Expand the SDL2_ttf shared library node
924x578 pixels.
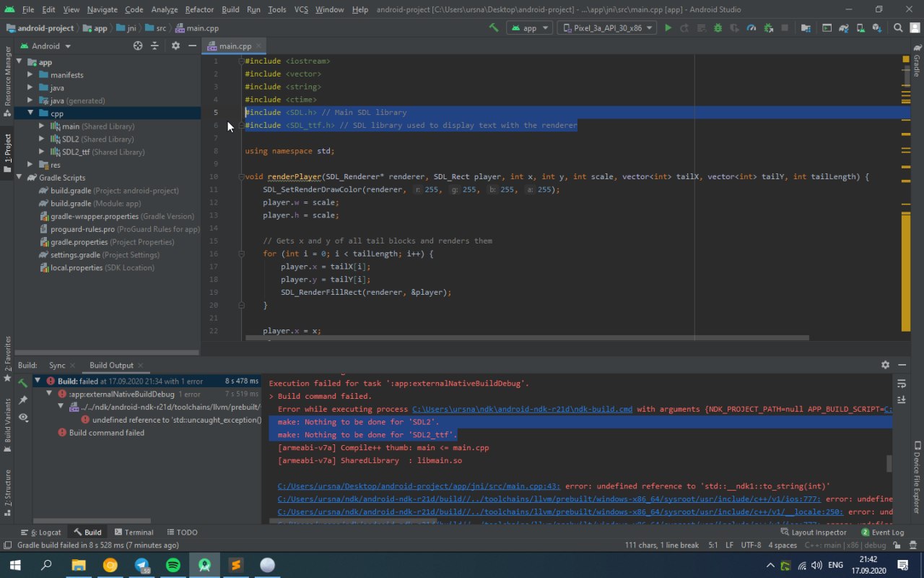[43, 152]
